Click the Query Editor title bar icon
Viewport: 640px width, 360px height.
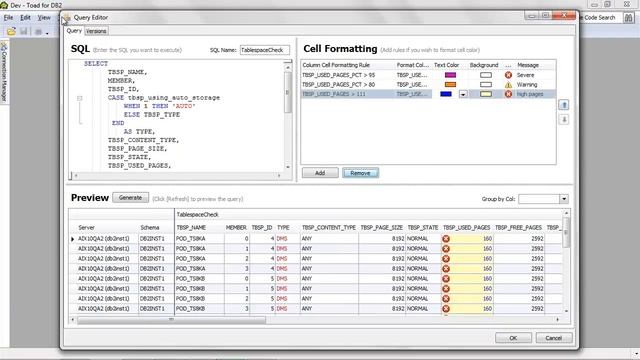(x=67, y=18)
